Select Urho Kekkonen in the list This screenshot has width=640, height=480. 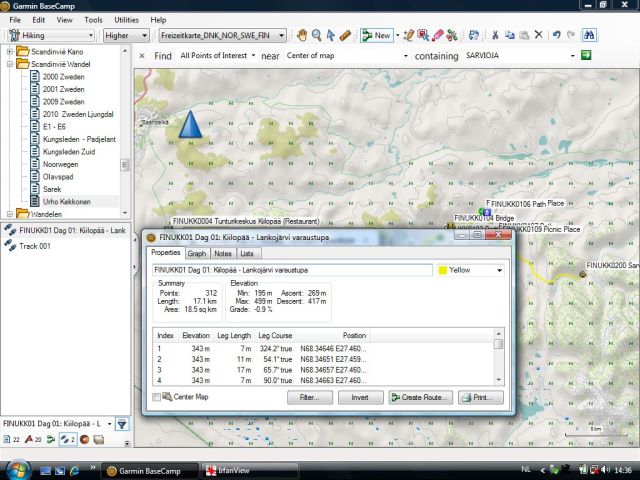tap(67, 202)
